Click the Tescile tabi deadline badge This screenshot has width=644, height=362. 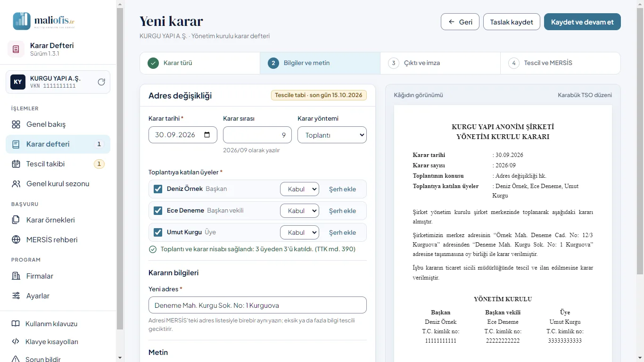pos(319,95)
